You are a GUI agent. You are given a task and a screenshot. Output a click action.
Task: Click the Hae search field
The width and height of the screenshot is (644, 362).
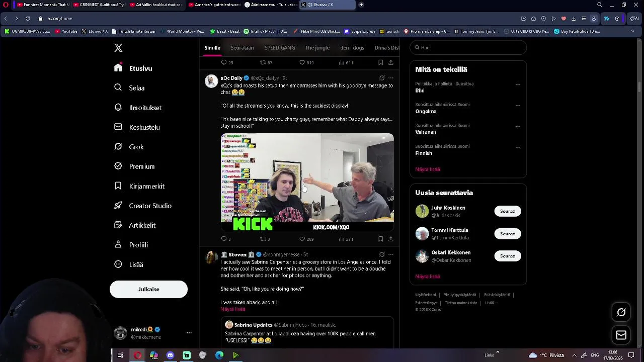(x=468, y=47)
